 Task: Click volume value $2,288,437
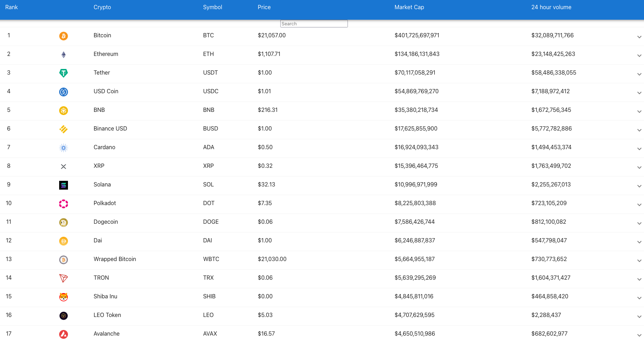pyautogui.click(x=546, y=315)
